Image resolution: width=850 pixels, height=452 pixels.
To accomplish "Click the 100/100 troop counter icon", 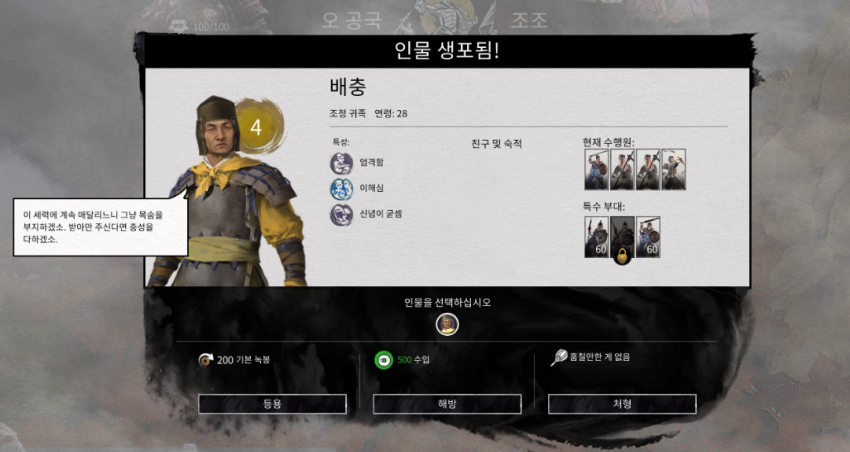I will 179,25.
